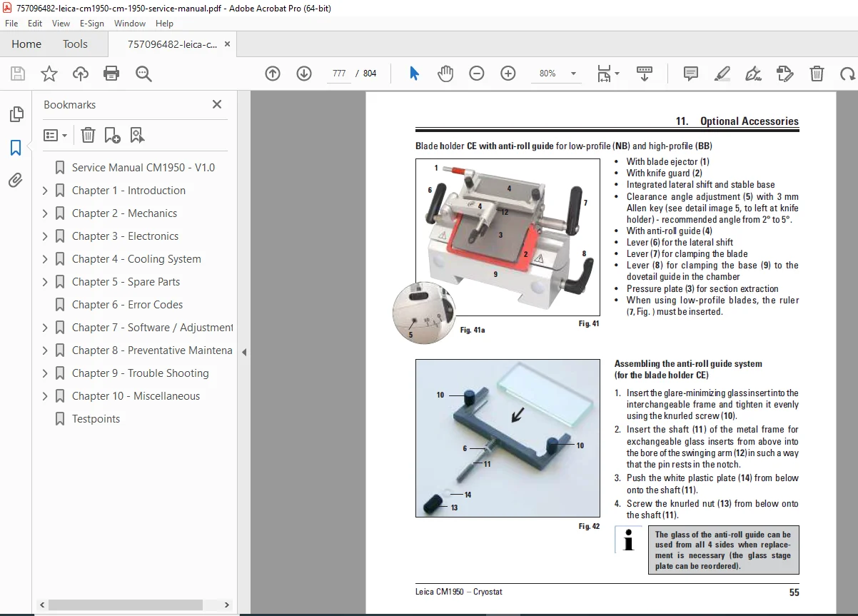Viewport: 858px width, 616px height.
Task: Go to the previous page arrow
Action: tap(273, 74)
